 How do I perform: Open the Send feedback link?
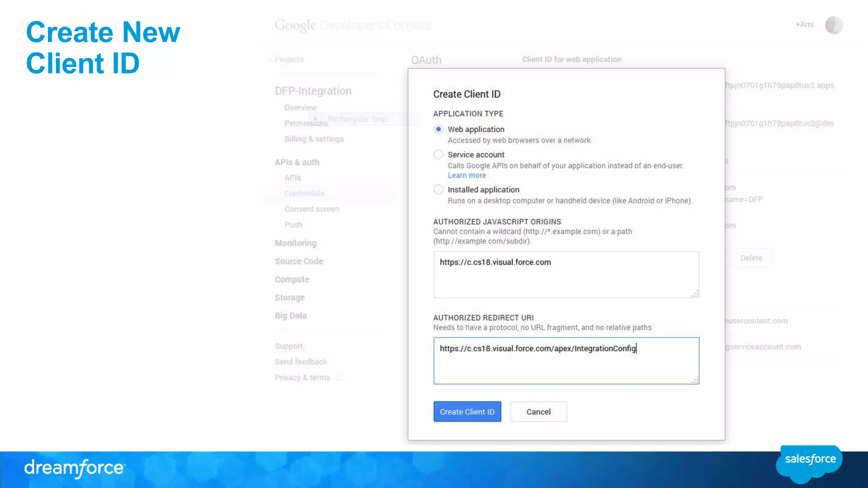(x=300, y=362)
